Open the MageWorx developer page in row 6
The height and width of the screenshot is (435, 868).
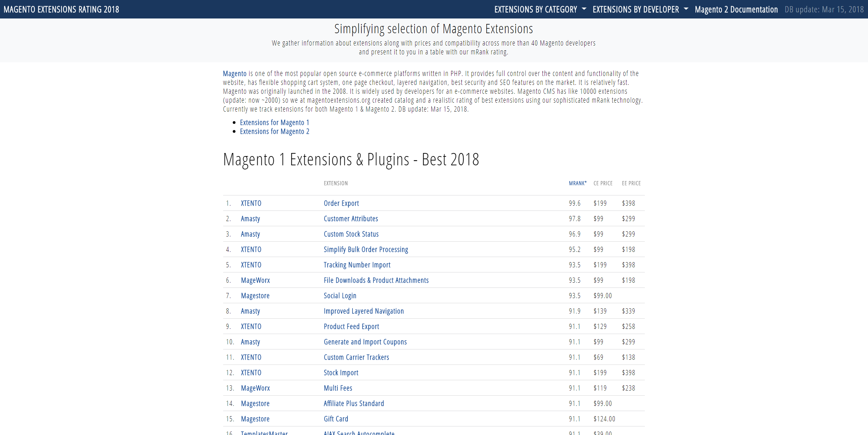tap(255, 280)
